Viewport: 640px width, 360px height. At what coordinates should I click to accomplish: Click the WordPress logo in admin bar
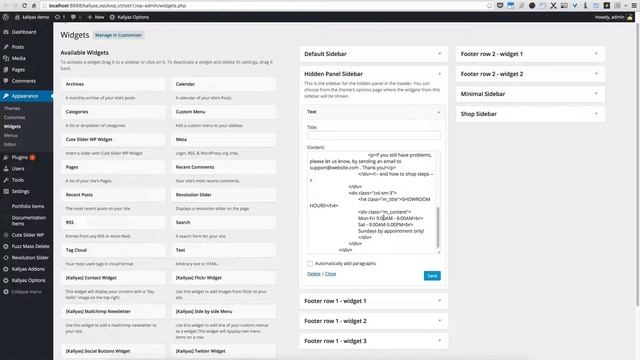point(5,17)
